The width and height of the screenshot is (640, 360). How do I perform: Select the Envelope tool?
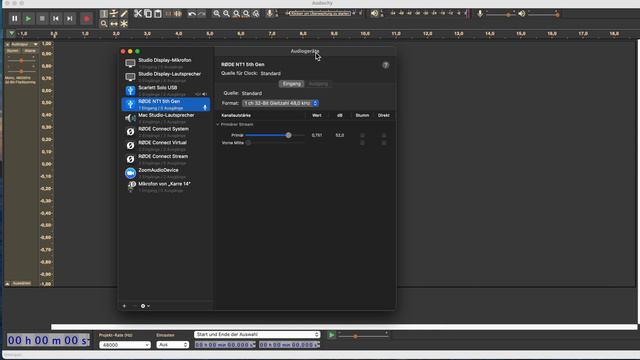click(114, 14)
